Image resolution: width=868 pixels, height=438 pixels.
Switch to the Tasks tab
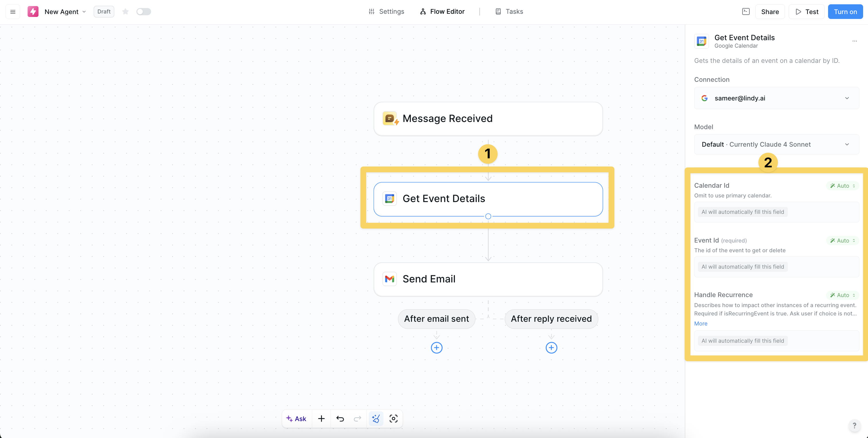(x=509, y=12)
